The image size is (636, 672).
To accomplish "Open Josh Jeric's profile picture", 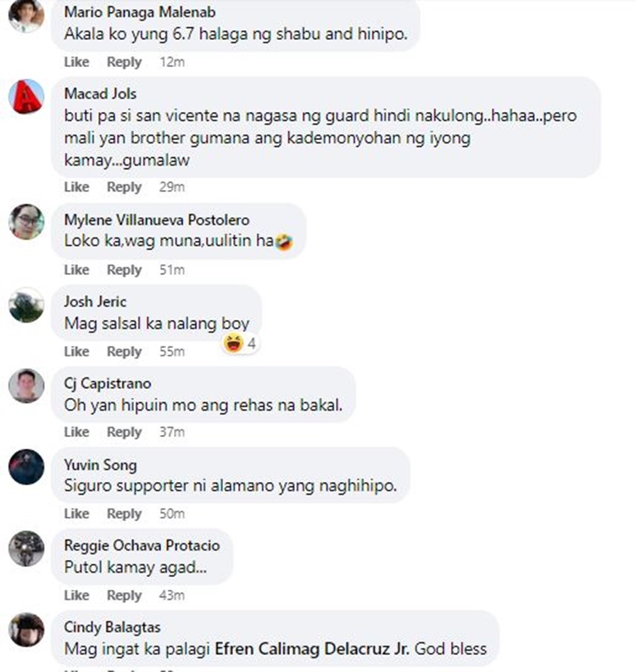I will (26, 305).
